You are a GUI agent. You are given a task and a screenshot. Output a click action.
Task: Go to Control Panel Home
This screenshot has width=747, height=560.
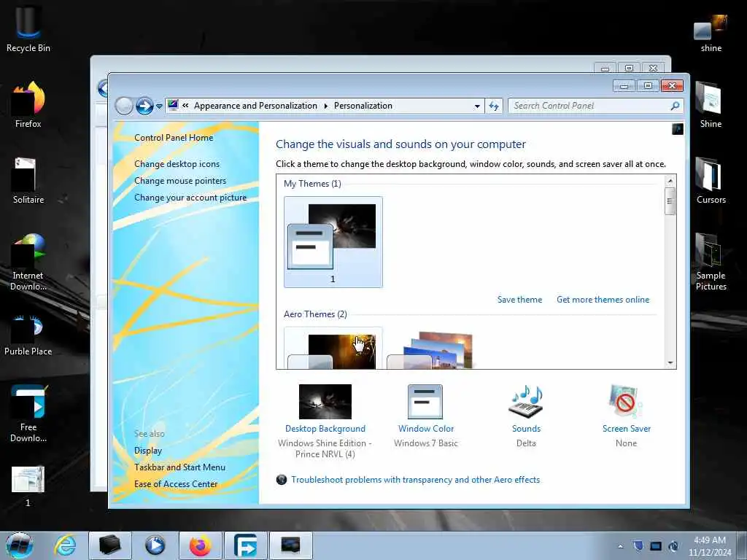click(x=174, y=138)
